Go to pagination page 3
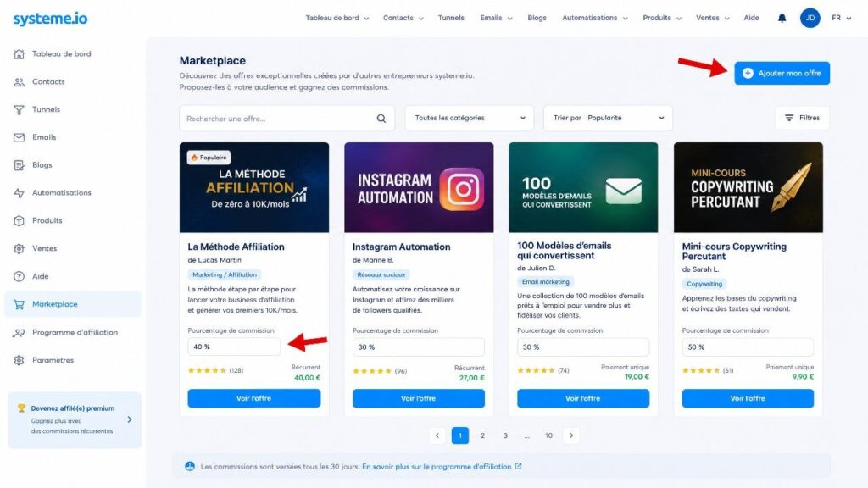 [505, 435]
